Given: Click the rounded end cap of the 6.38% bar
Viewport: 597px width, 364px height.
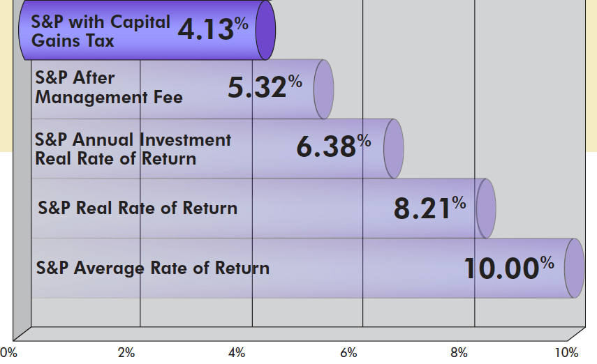Looking at the screenshot, I should tap(394, 148).
